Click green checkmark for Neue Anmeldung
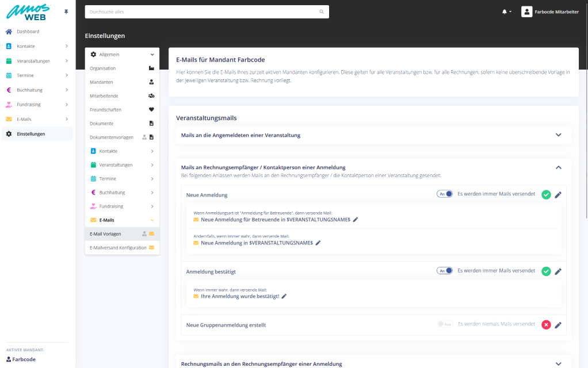 tap(546, 195)
